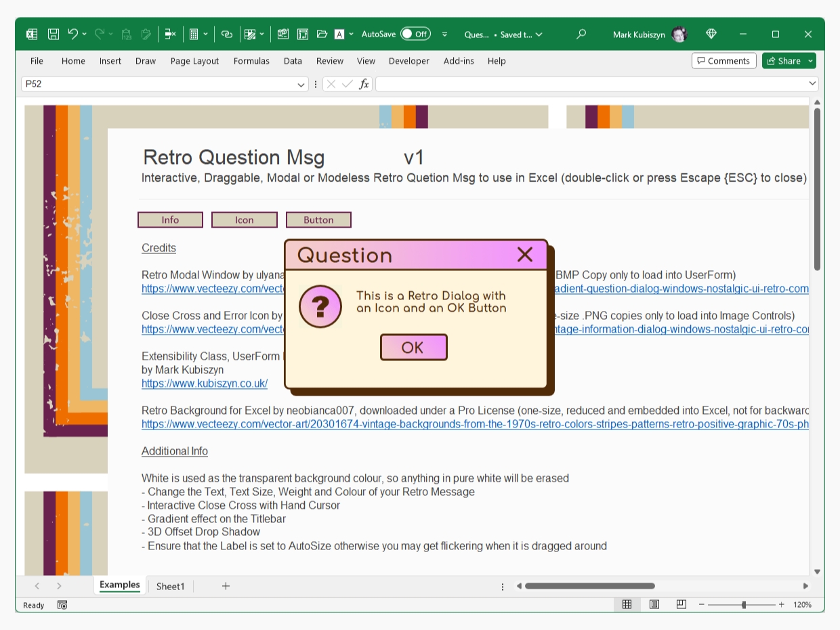
Task: Click the OK button in Question dialog
Action: (x=413, y=347)
